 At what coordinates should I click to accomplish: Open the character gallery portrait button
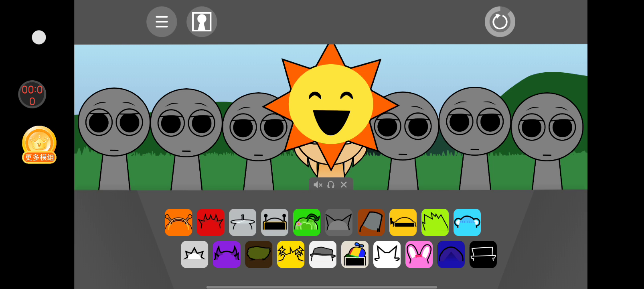click(202, 22)
